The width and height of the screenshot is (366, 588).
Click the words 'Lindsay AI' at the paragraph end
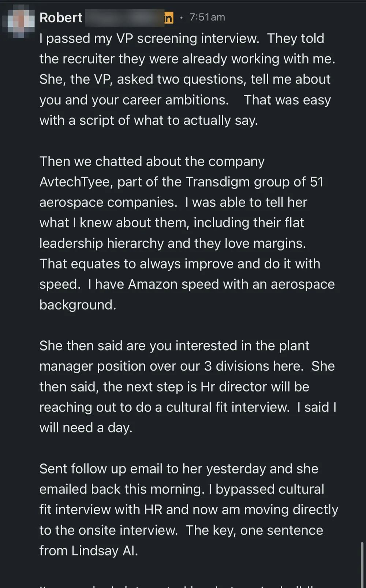(x=104, y=551)
